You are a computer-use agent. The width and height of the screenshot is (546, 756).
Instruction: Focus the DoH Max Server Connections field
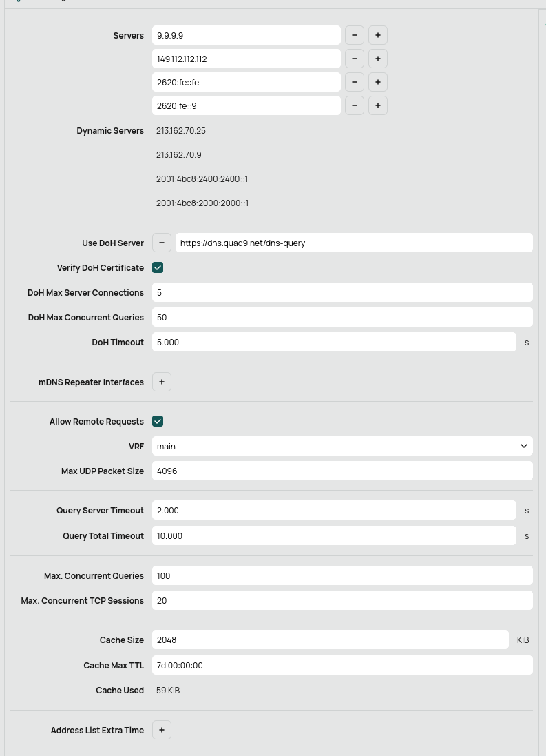pos(342,292)
